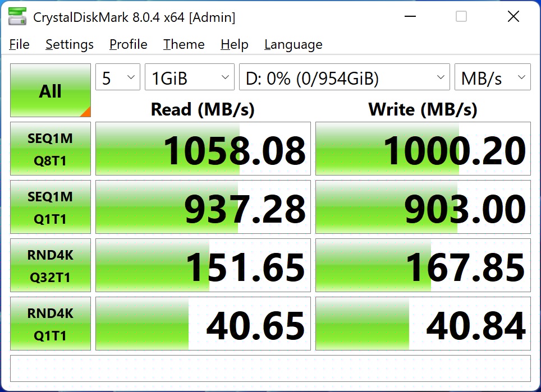
Task: Start the SEQ1M Q1T1 test
Action: click(51, 207)
